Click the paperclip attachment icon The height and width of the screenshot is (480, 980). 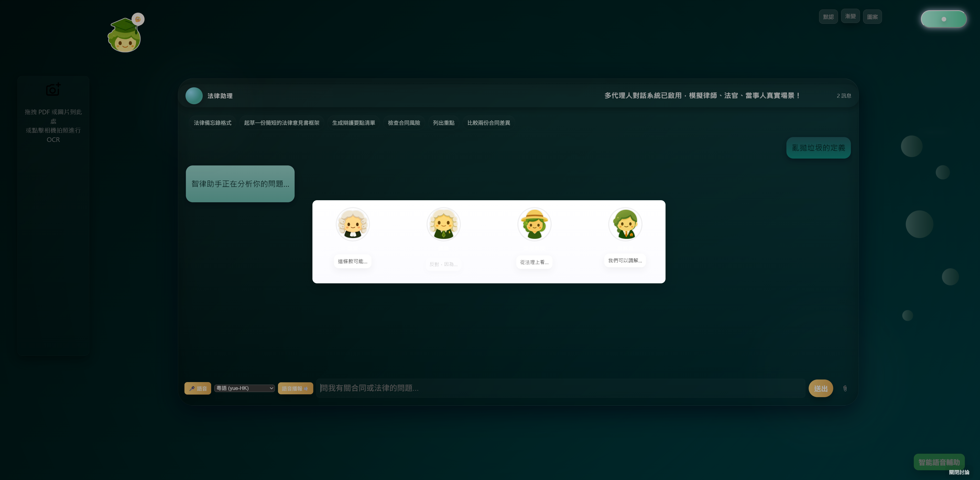tap(845, 388)
